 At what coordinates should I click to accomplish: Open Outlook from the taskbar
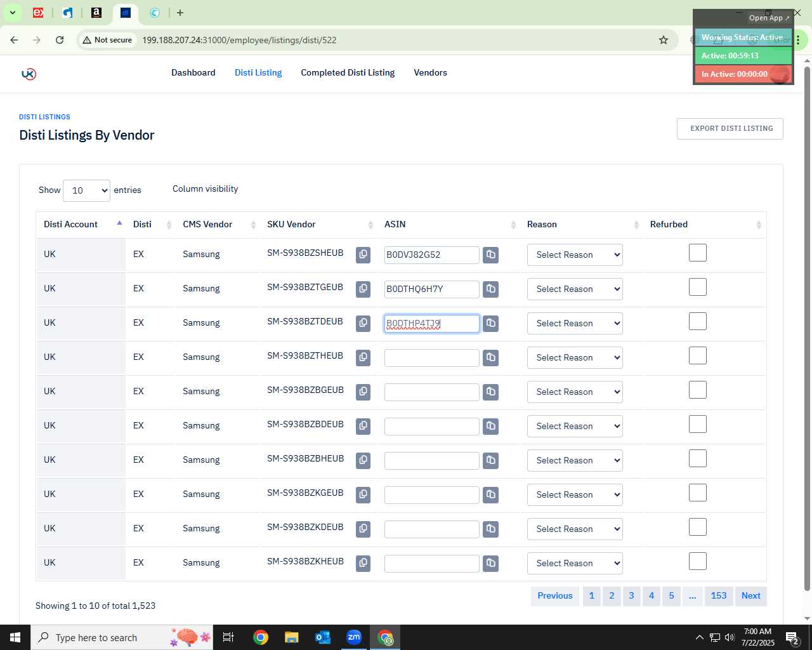coord(323,637)
